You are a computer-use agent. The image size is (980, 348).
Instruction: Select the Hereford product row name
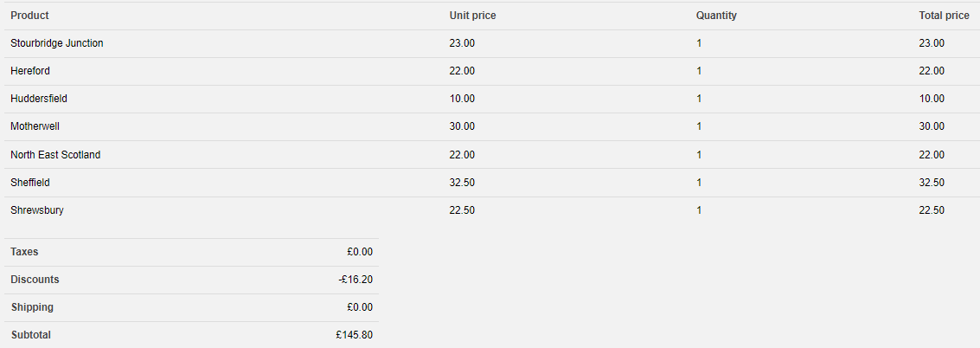tap(30, 71)
